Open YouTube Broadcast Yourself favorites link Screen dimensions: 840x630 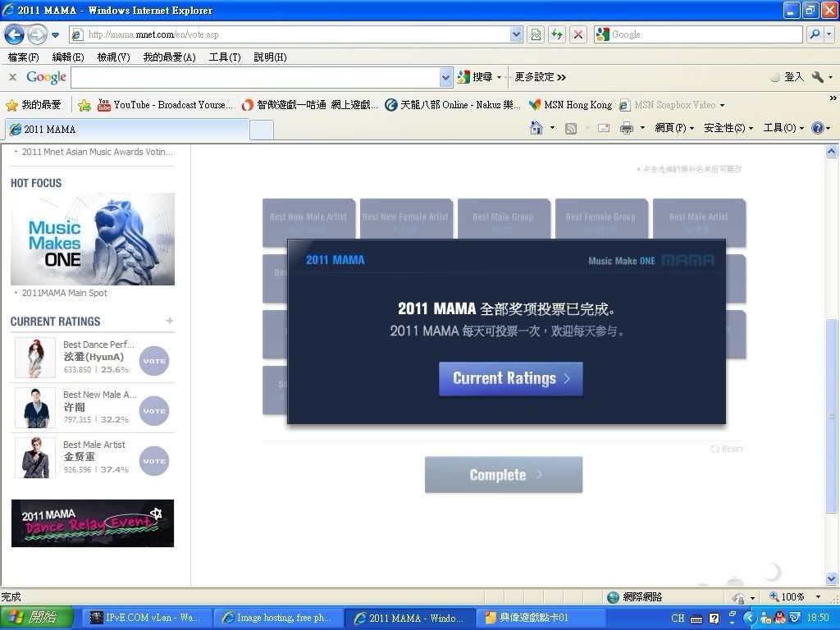point(164,105)
